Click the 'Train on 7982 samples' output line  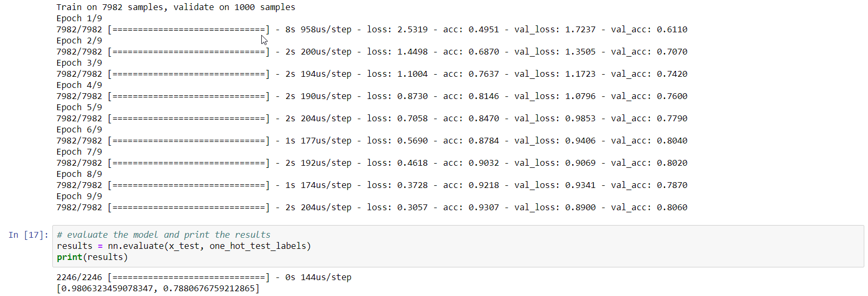click(x=176, y=7)
